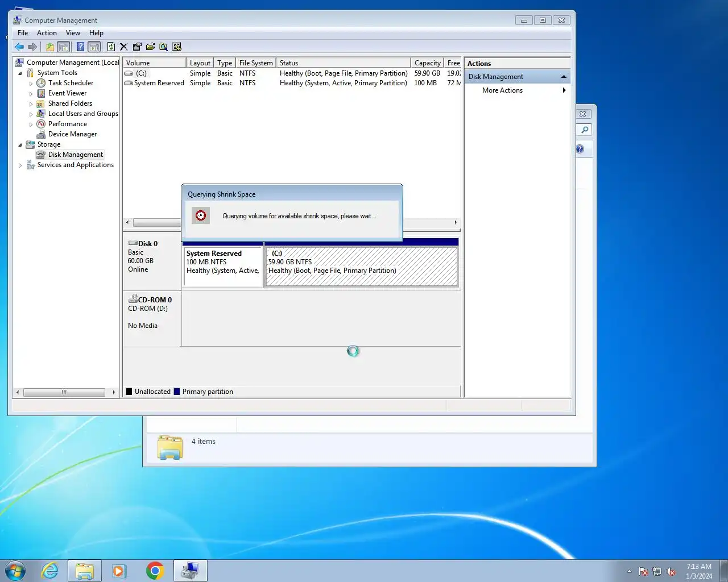728x582 pixels.
Task: Click the Computer Management root node icon
Action: tap(19, 63)
